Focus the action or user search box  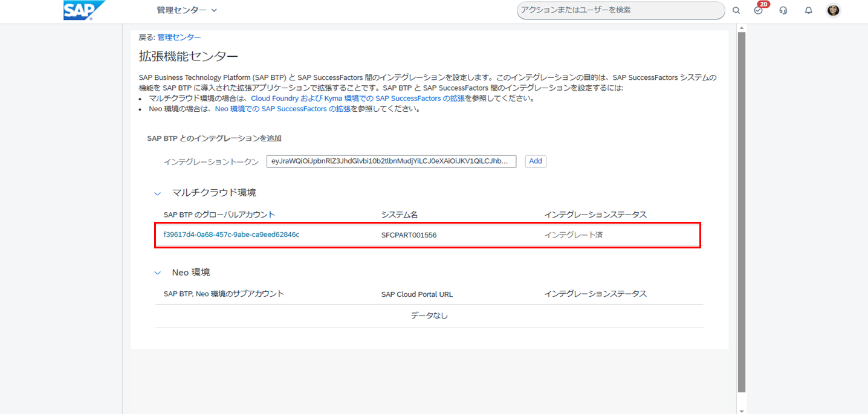pos(620,10)
